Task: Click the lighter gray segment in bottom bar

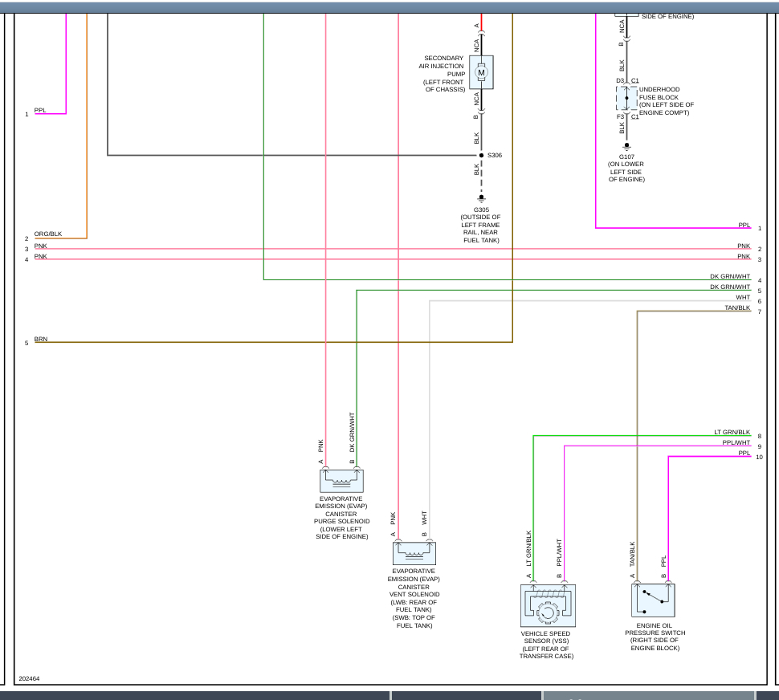Action: tap(648, 695)
